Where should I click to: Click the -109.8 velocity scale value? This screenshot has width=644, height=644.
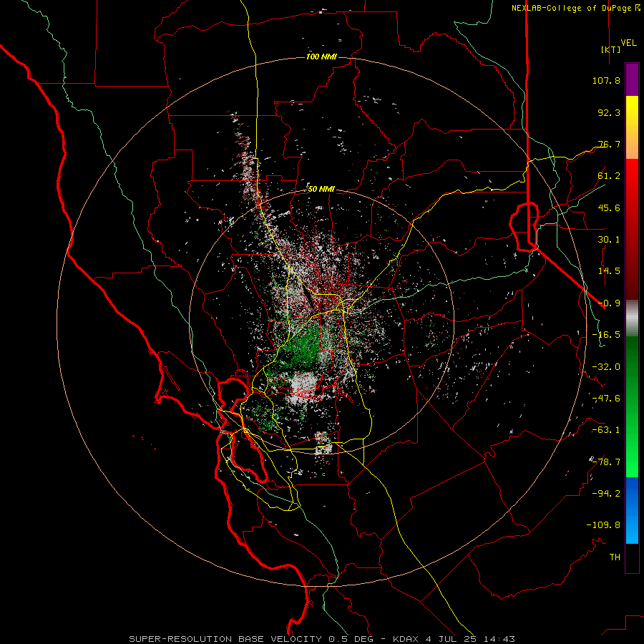coord(603,525)
